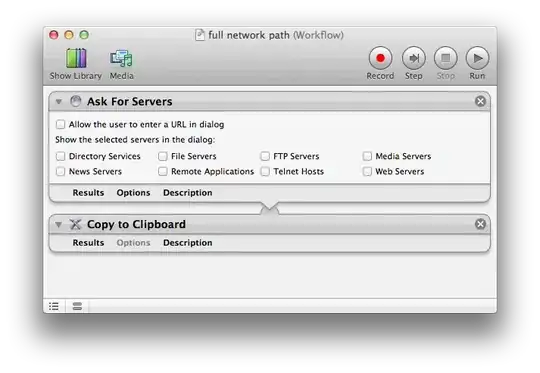Screen dimensions: 540x373
Task: Click 'Show the selected servers in the dialog:' label
Action: (135, 140)
